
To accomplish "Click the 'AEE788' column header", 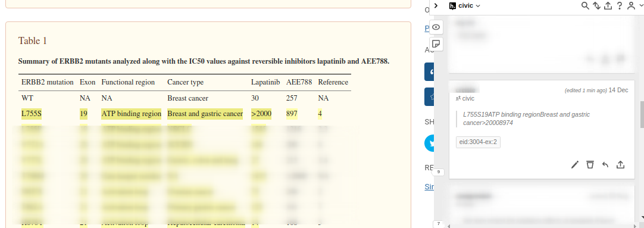I will [x=299, y=82].
